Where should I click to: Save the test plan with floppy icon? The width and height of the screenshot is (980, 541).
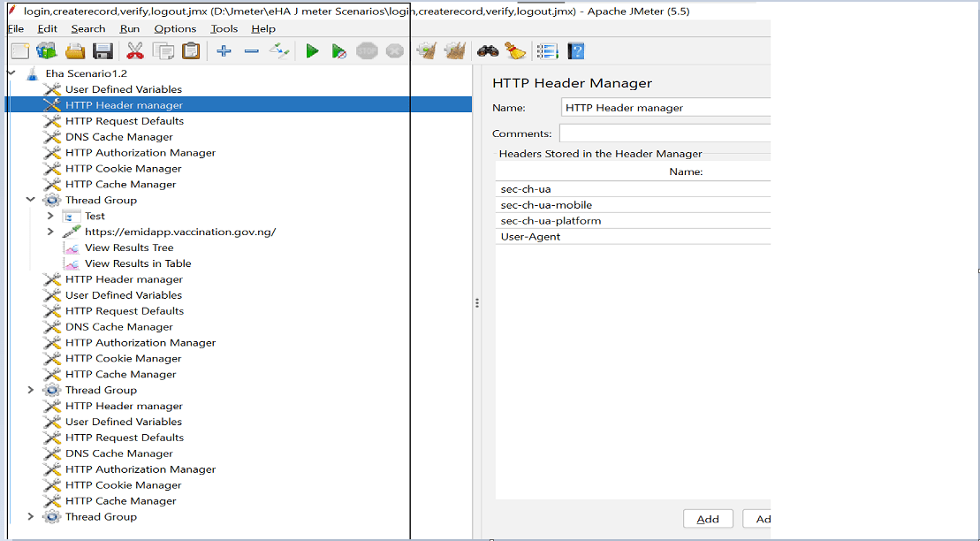coord(103,51)
